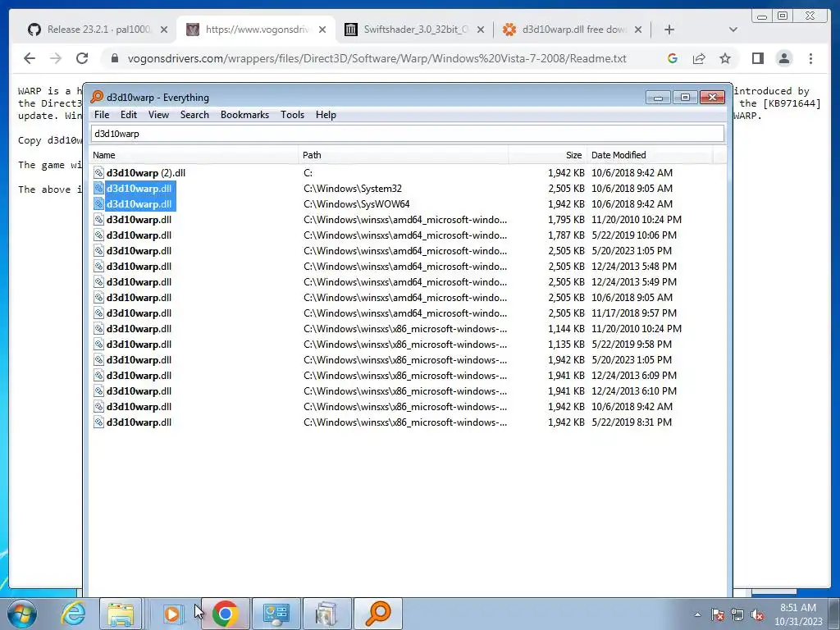Click file icon of 12/24/2013 6:10 PM row
840x630 pixels.
pos(98,391)
